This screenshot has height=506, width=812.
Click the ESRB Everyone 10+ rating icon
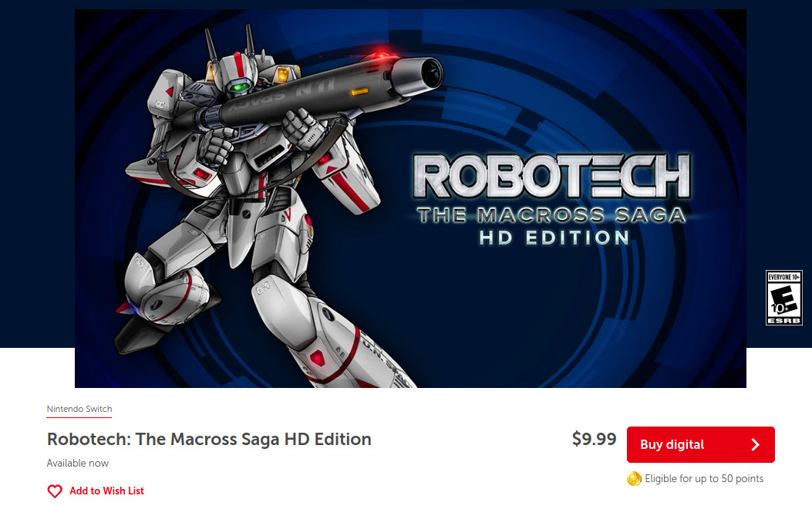click(783, 298)
